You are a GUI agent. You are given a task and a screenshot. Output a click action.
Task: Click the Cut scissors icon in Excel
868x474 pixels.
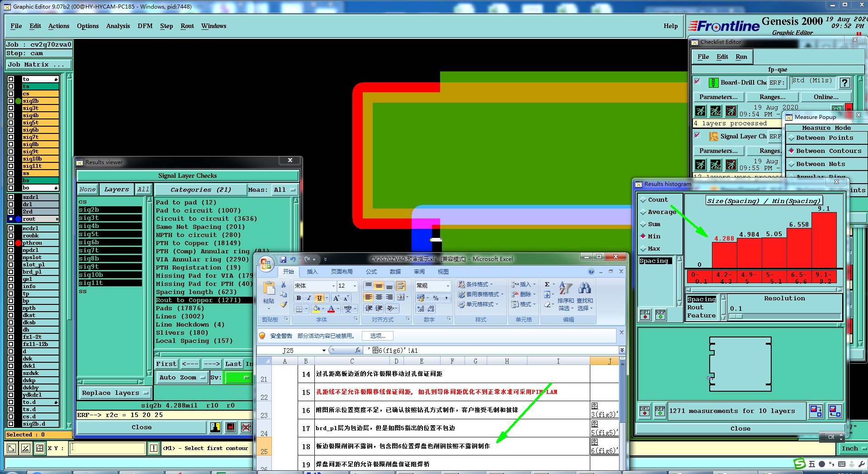coord(284,284)
